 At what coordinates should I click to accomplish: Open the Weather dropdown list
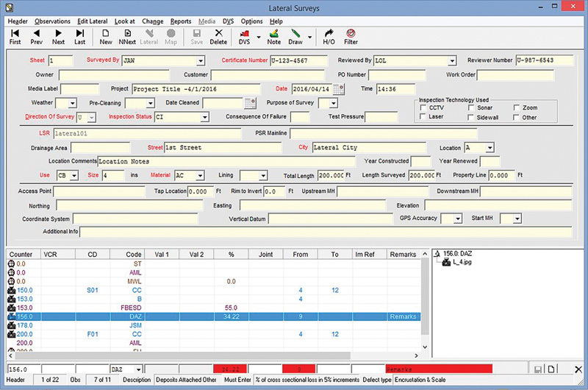71,103
